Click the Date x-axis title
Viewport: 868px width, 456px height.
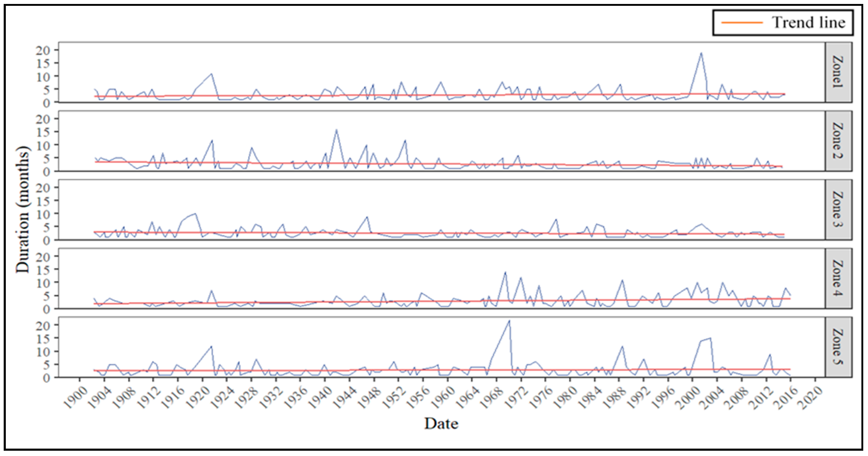441,423
